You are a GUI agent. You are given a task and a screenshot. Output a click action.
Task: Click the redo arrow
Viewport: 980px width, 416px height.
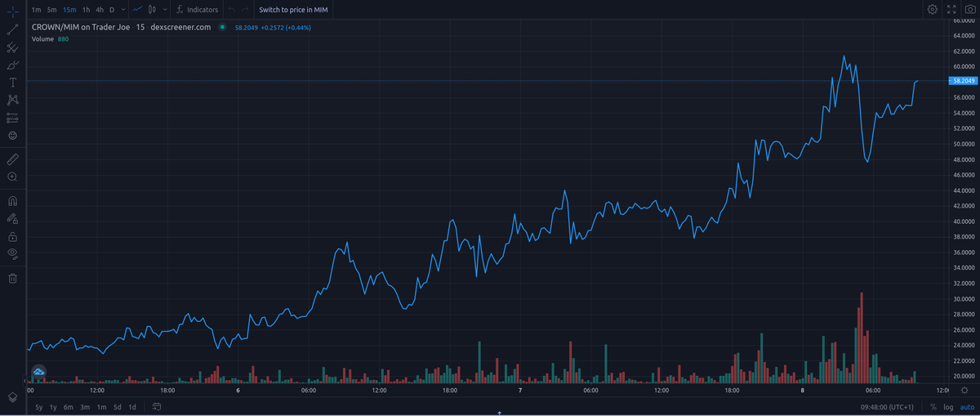tap(246, 10)
